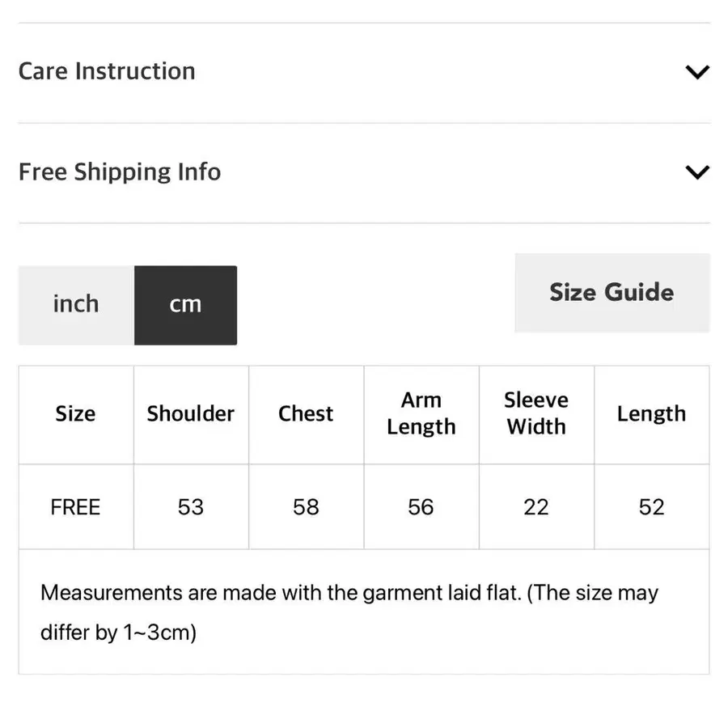Select the cm unit toggle
The image size is (728, 728).
[185, 305]
